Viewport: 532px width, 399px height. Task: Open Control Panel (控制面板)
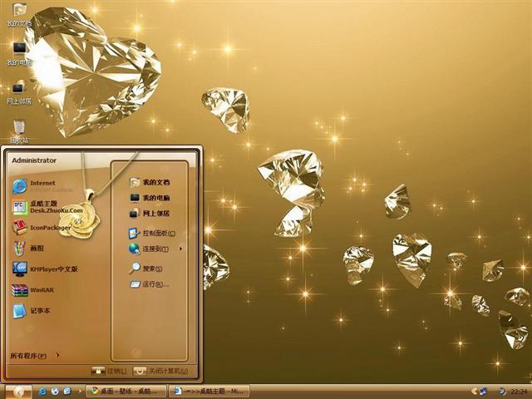[x=152, y=233]
